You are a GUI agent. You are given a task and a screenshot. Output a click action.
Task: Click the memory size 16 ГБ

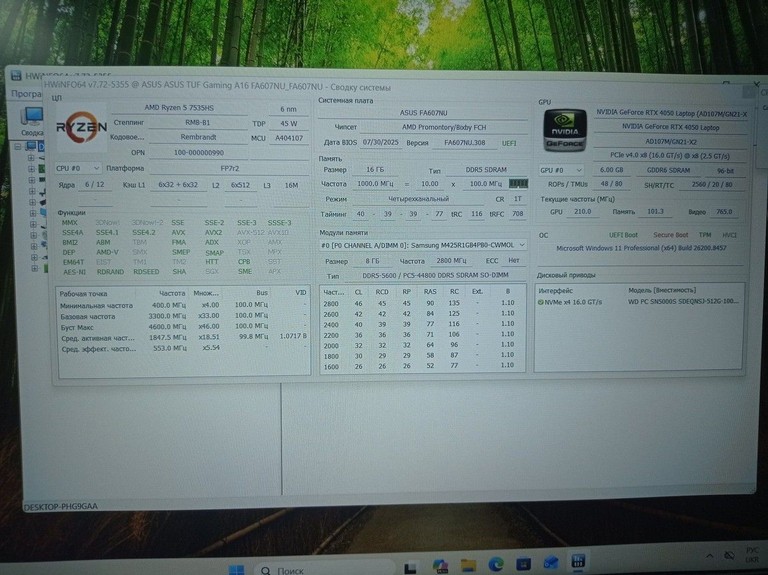pos(375,169)
